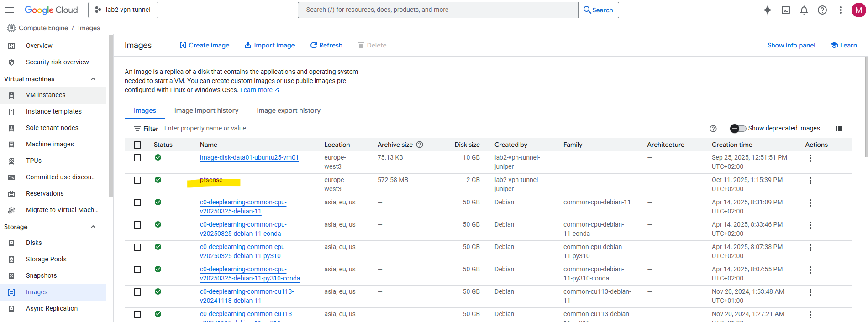Open the lab2-vpn-tunnel project picker
The height and width of the screenshot is (322, 868).
click(x=123, y=10)
